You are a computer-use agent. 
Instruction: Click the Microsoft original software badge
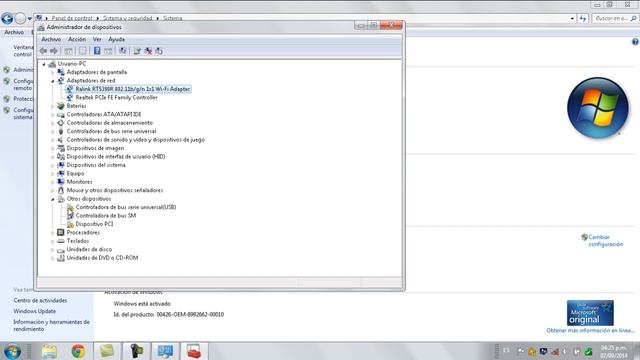tap(590, 313)
